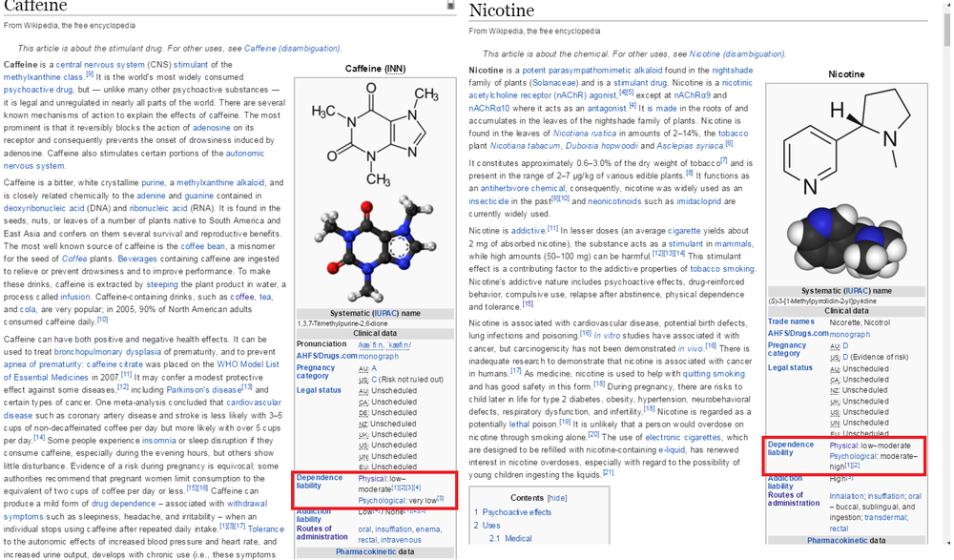Click the guanine link
Image resolution: width=954 pixels, height=560 pixels.
(198, 196)
